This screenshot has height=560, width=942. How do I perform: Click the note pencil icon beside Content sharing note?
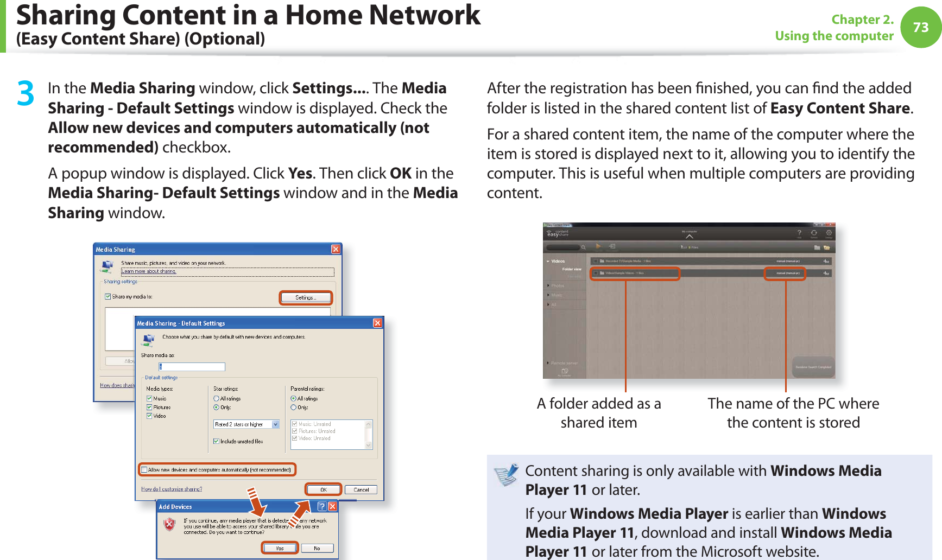506,475
